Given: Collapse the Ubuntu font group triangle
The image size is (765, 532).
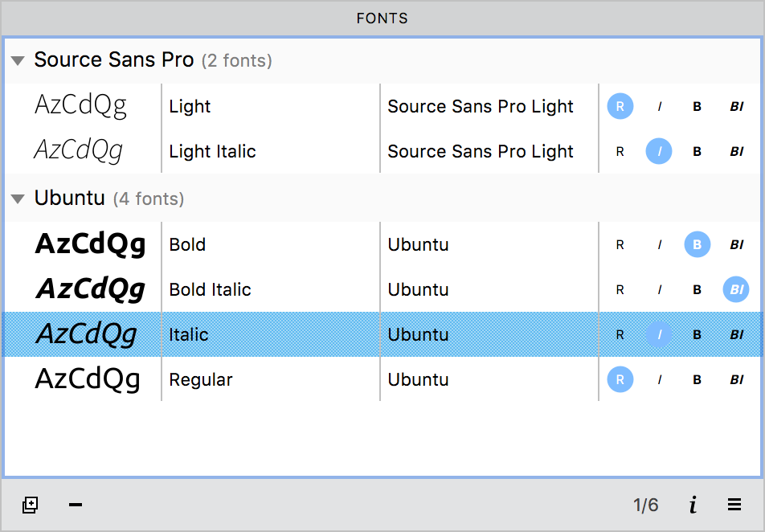Looking at the screenshot, I should (x=18, y=198).
